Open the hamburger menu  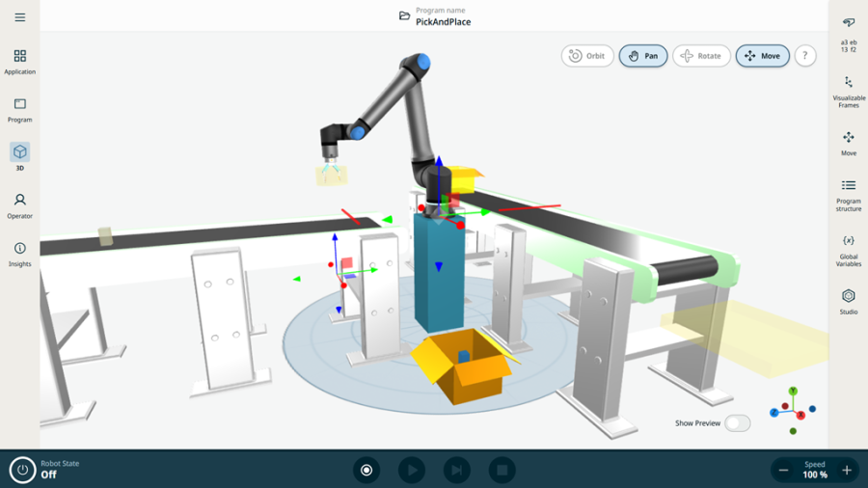[19, 17]
